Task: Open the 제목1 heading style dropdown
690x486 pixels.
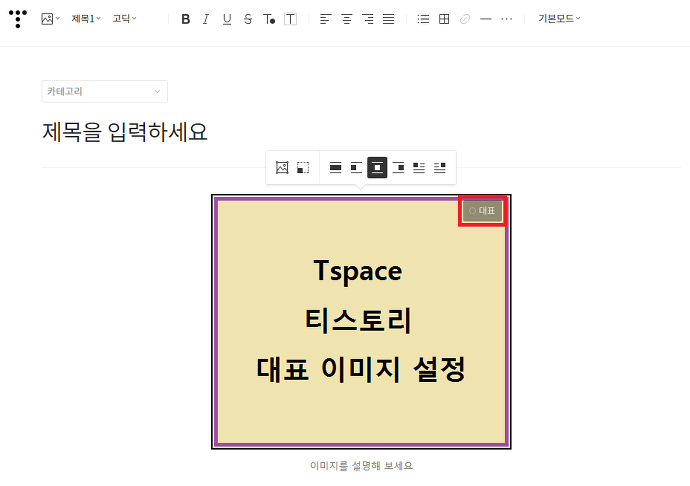Action: click(x=86, y=18)
